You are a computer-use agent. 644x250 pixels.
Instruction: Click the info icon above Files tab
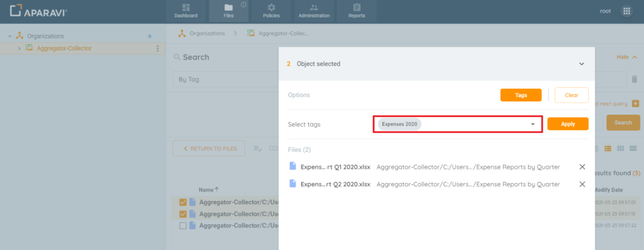[x=243, y=5]
